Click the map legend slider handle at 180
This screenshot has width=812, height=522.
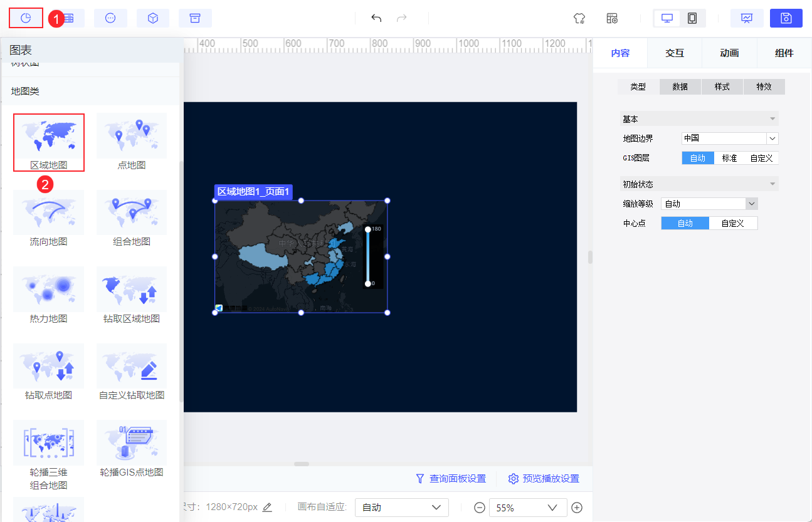point(368,229)
